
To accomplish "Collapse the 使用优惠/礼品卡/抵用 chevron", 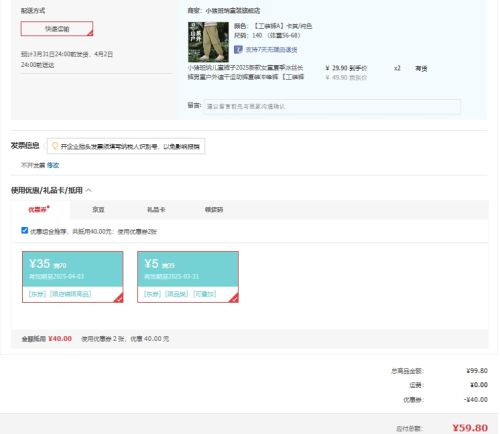I will pos(89,190).
